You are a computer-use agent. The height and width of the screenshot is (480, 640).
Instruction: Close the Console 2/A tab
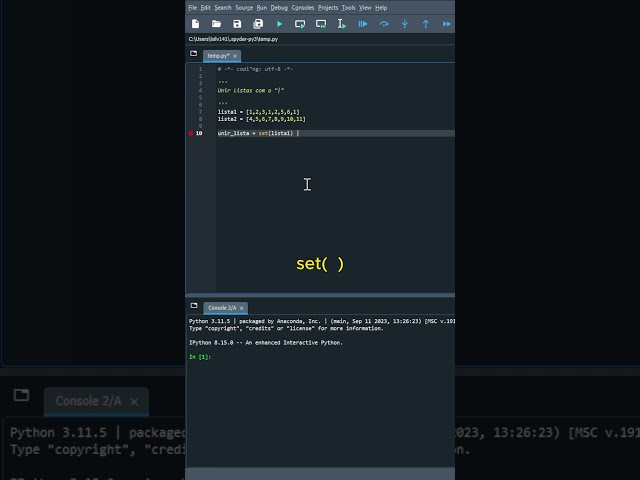[242, 308]
